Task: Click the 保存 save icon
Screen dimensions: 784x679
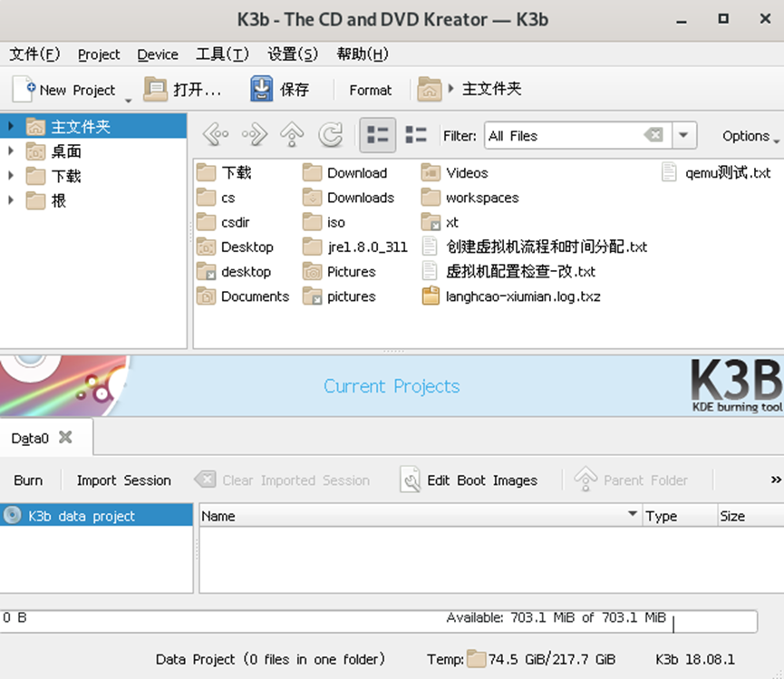Action: pyautogui.click(x=262, y=90)
